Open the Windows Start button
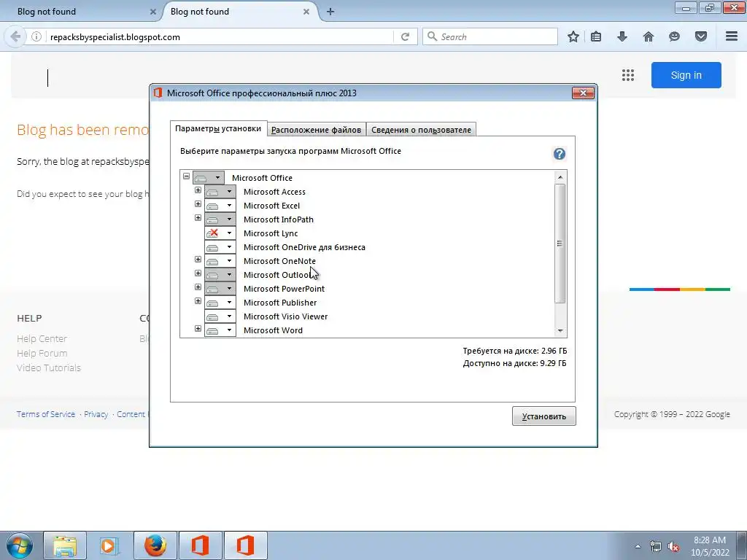Screen dimensions: 747x560 [x=20, y=545]
